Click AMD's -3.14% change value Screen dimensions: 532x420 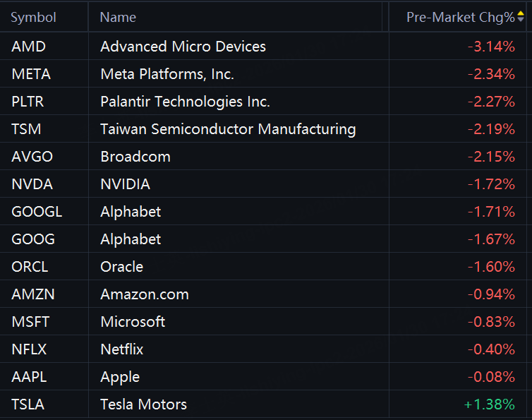point(491,47)
